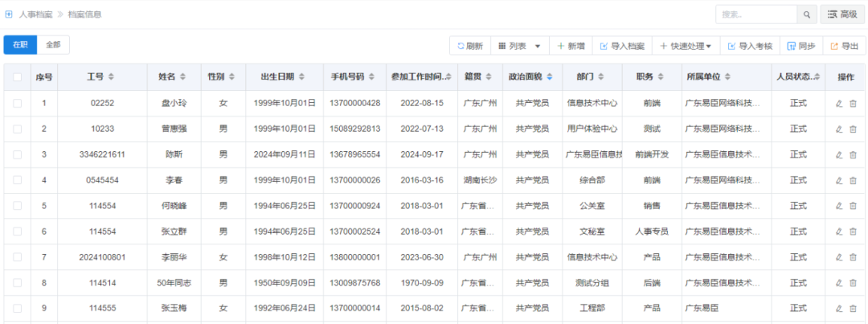This screenshot has height=324, width=868.
Task: Delete row 9 张玉梅 with trash icon
Action: [x=853, y=309]
